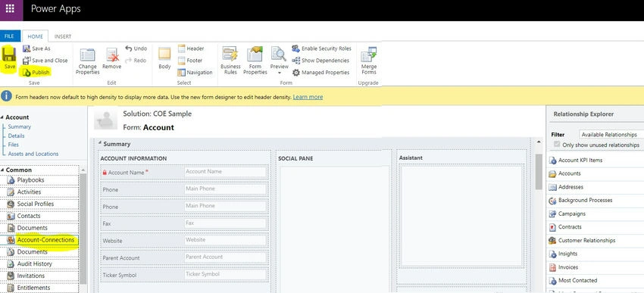Go to the Summary navigation link
This screenshot has width=644, height=293.
pos(19,126)
